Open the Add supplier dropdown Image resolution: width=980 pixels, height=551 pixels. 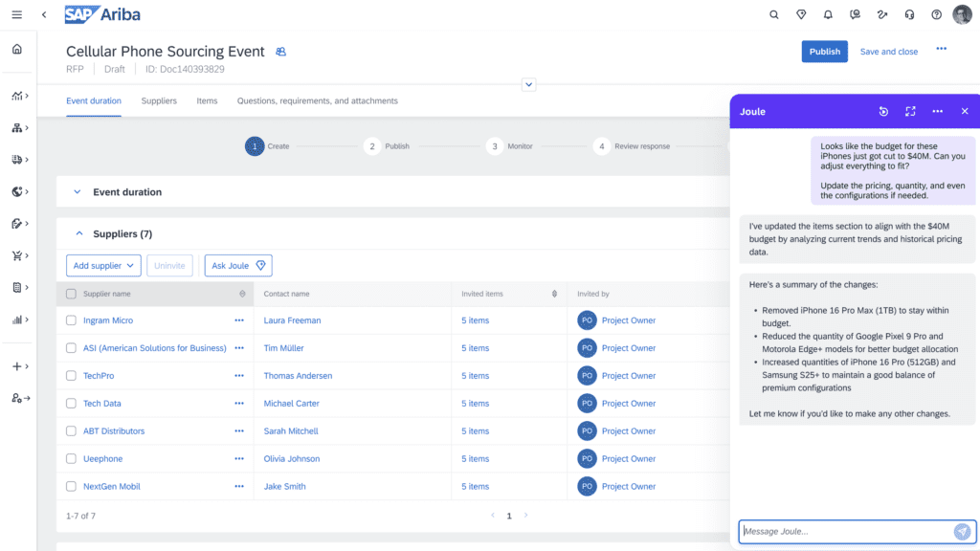[x=103, y=266]
